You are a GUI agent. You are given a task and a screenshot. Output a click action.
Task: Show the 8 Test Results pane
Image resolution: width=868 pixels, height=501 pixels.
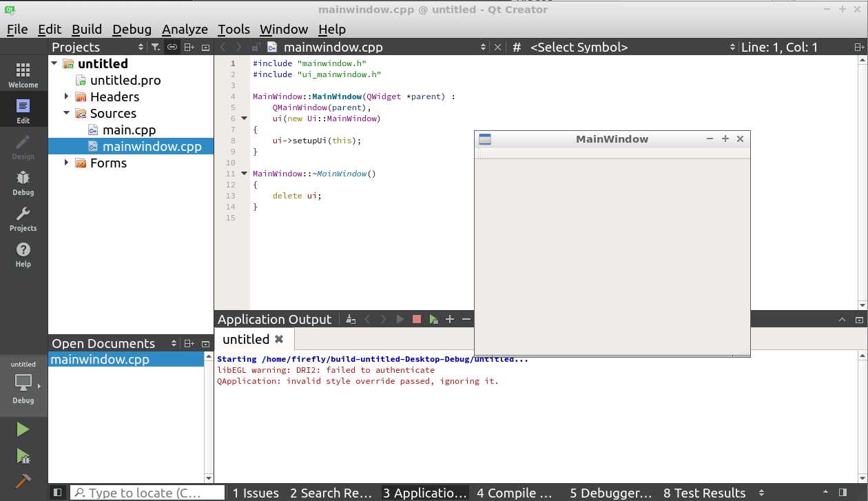pos(705,493)
